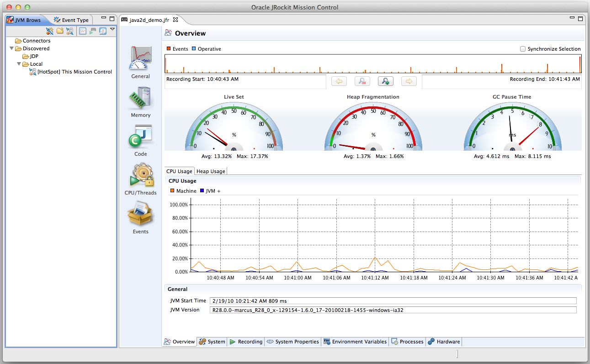The height and width of the screenshot is (364, 590).
Task: Open the Environment Variables bottom tab
Action: (x=355, y=342)
